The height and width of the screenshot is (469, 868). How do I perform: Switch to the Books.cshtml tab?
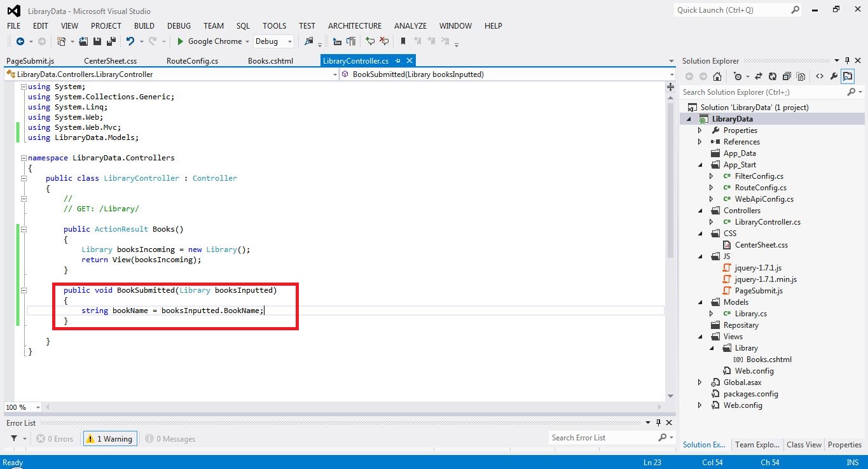(x=270, y=61)
